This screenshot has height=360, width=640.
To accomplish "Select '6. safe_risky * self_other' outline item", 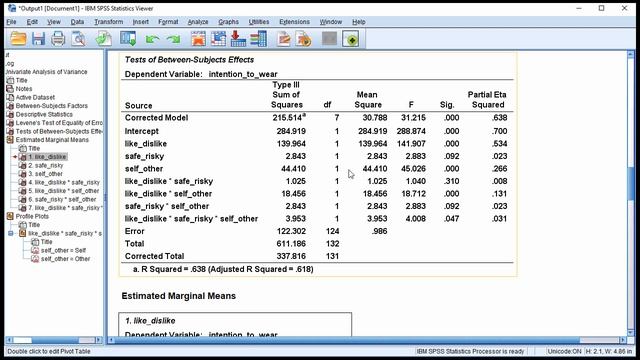I will (x=62, y=200).
